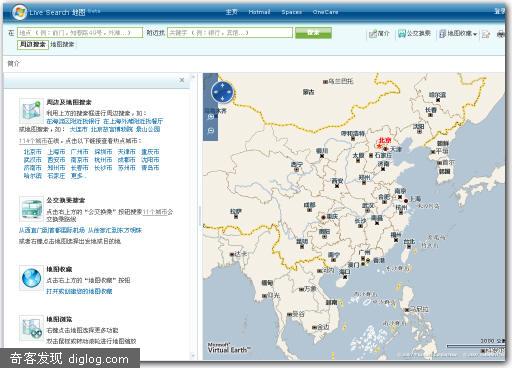
Task: Select 重庆市 from the city list
Action: coord(150,152)
